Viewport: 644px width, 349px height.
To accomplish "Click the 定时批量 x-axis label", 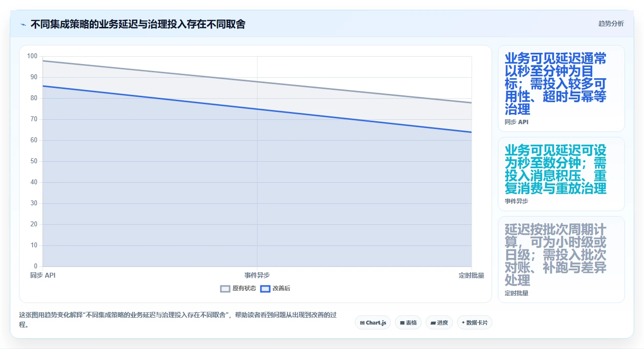I will [x=472, y=275].
